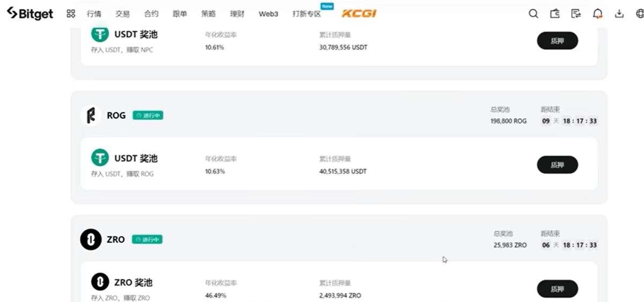Open the apps grid icon menu
644x302 pixels.
71,14
